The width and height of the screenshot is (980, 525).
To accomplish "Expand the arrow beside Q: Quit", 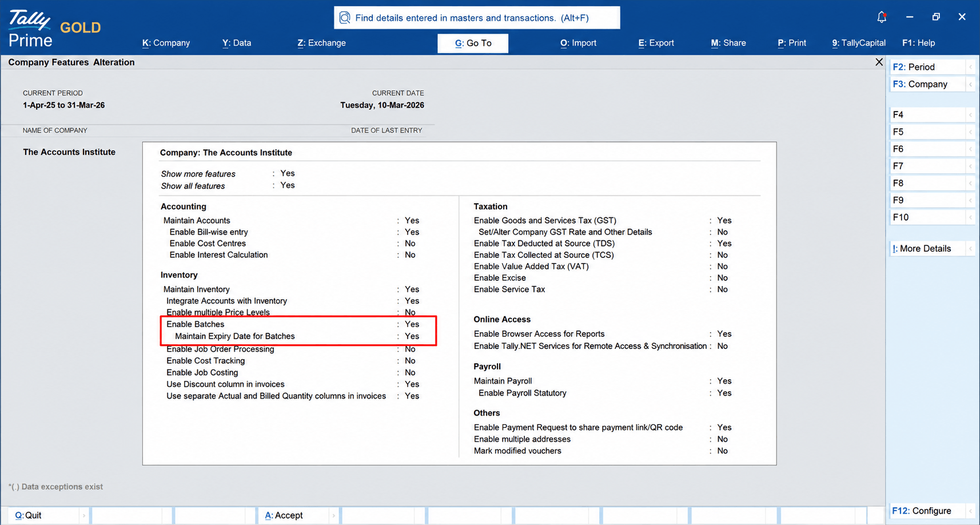I will coord(83,515).
